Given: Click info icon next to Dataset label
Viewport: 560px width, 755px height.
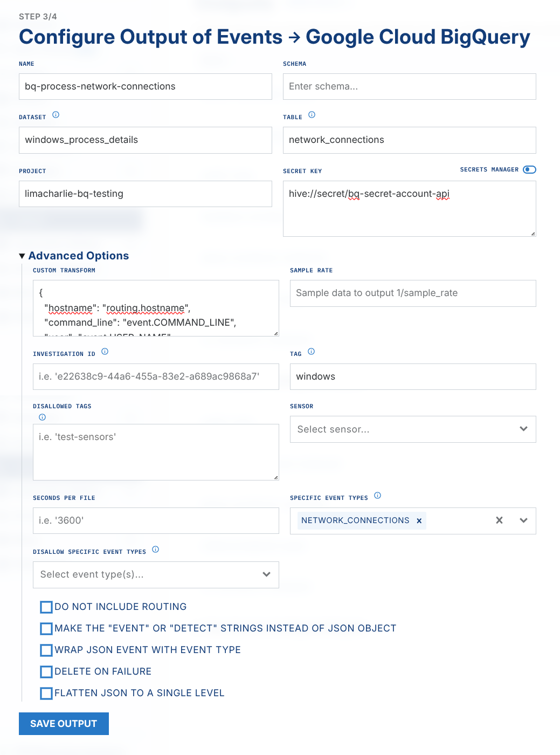Looking at the screenshot, I should point(56,115).
